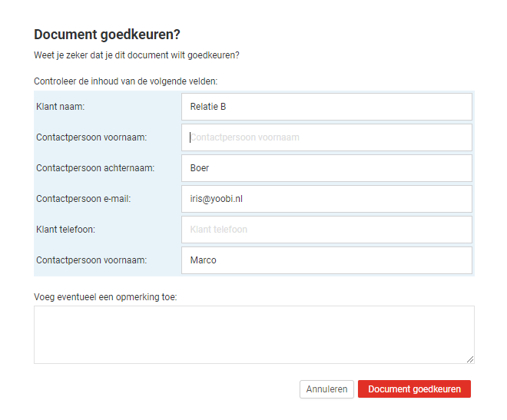Click the Document goedkeuren red button
Viewport: 507px width, 420px height.
click(x=414, y=389)
